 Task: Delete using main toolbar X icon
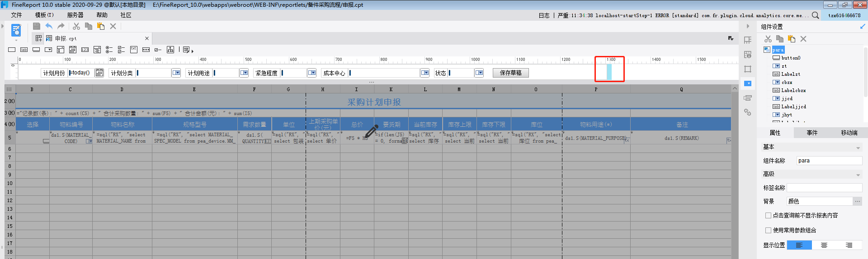point(113,26)
